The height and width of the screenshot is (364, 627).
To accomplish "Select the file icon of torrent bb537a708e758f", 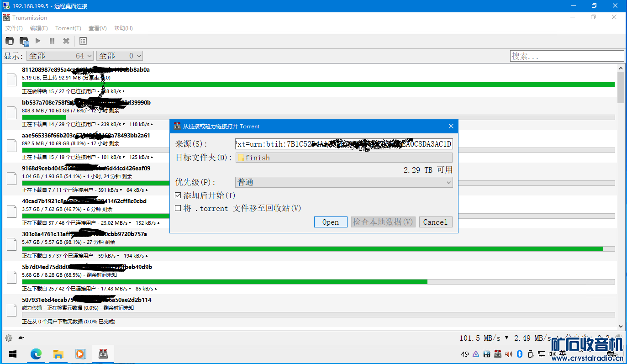I will (x=12, y=113).
